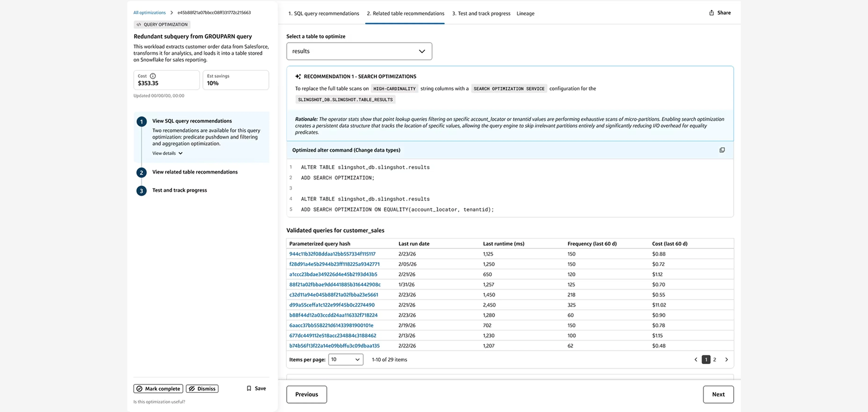
Task: Click Parameterized query hash column header
Action: pyautogui.click(x=319, y=244)
